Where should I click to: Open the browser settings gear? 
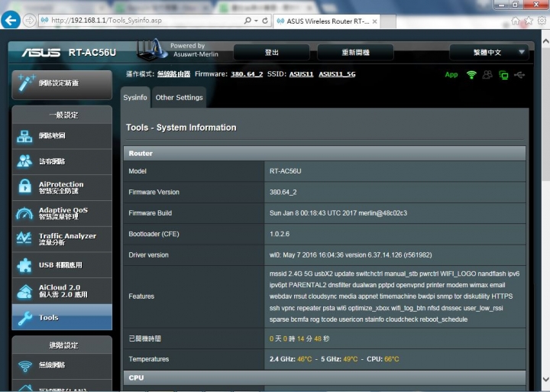[x=542, y=21]
